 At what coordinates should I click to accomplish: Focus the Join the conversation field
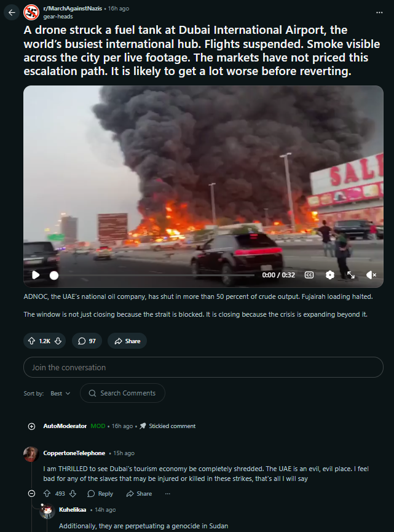[203, 367]
